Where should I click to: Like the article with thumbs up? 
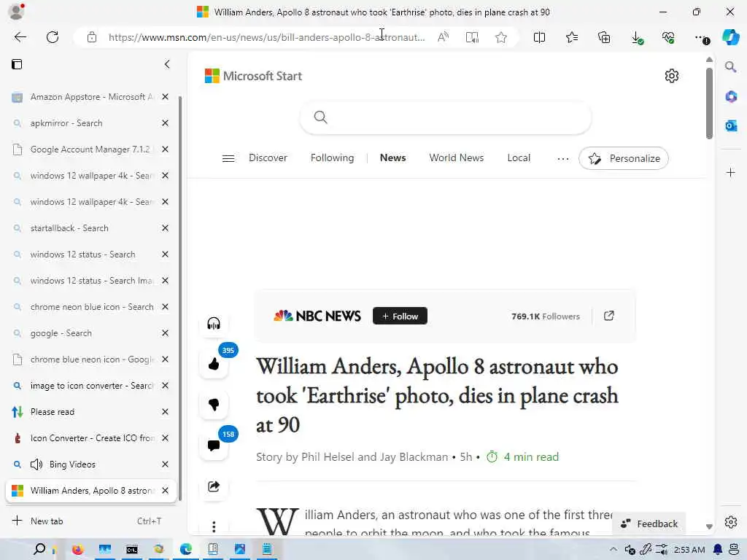(x=214, y=365)
